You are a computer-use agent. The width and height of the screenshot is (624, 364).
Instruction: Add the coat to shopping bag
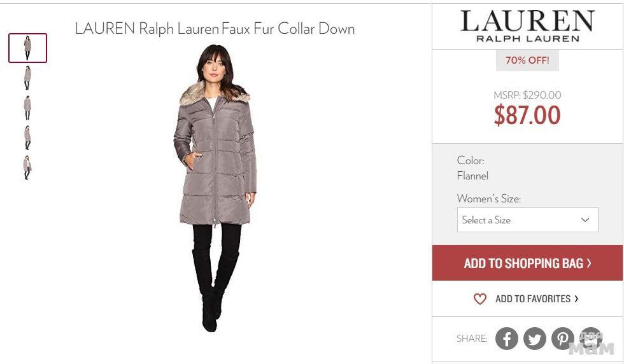tap(527, 263)
